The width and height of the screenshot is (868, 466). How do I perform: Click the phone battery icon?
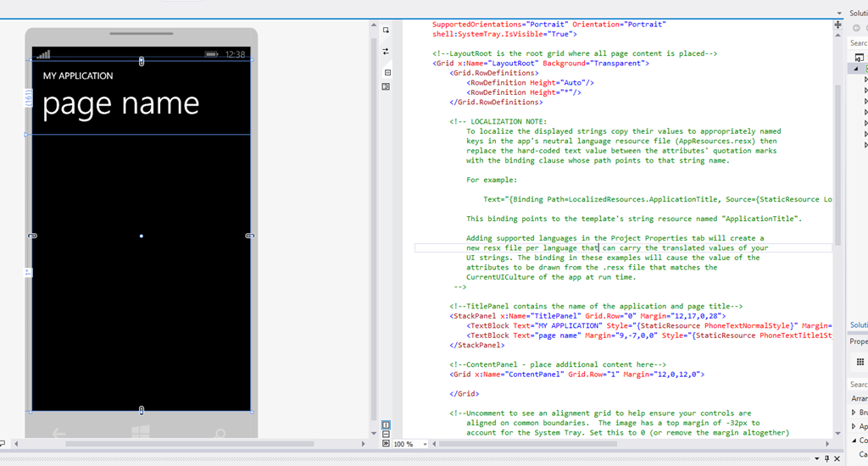211,54
